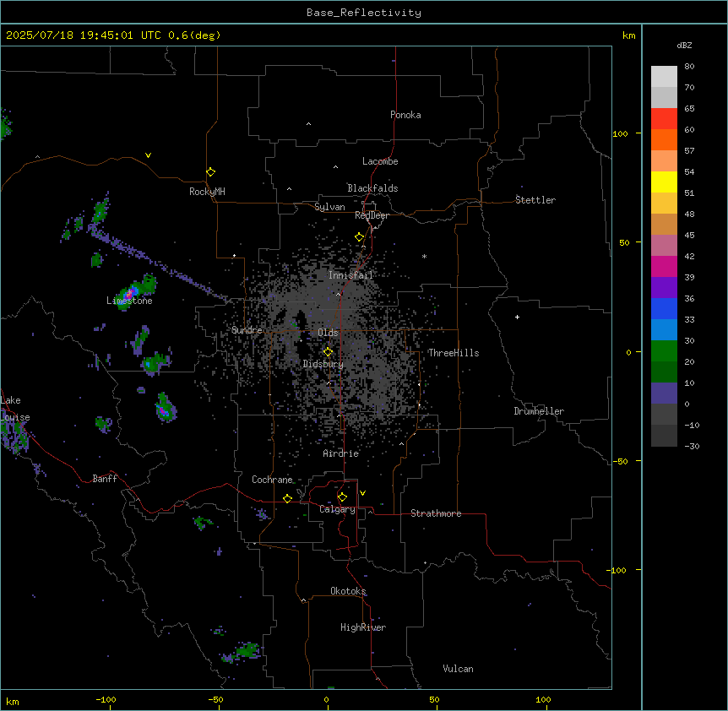Pick the white top swatch in dBZ legend
Screen dimensions: 728x711
[x=664, y=77]
